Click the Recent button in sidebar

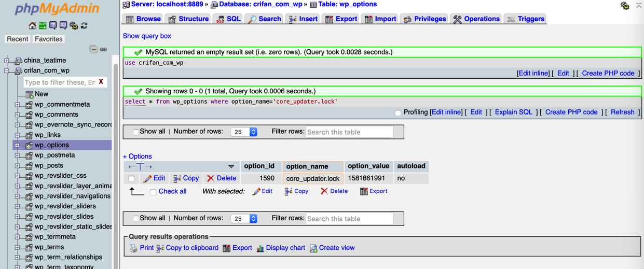point(17,39)
